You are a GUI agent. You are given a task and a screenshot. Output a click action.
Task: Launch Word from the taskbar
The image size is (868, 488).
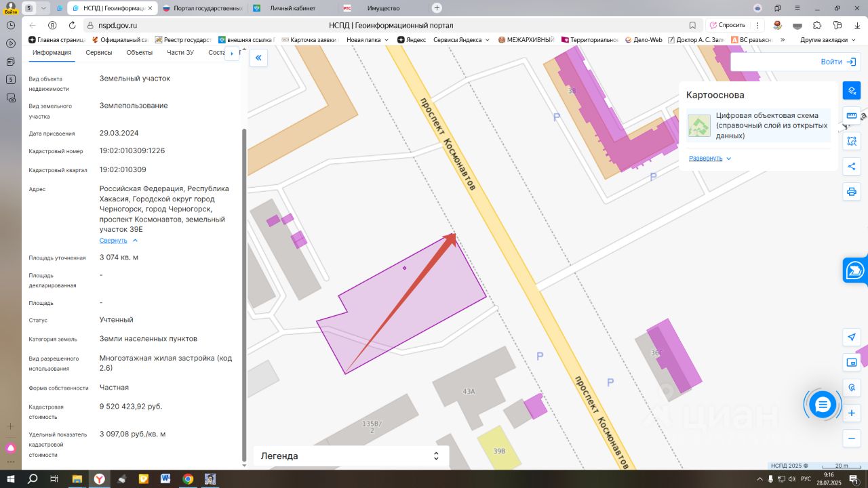coord(165,479)
